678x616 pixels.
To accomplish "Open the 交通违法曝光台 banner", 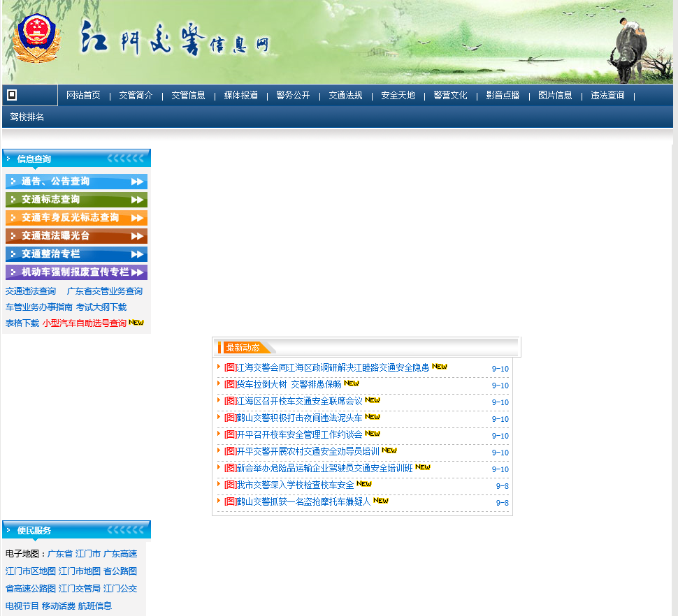I will (76, 236).
